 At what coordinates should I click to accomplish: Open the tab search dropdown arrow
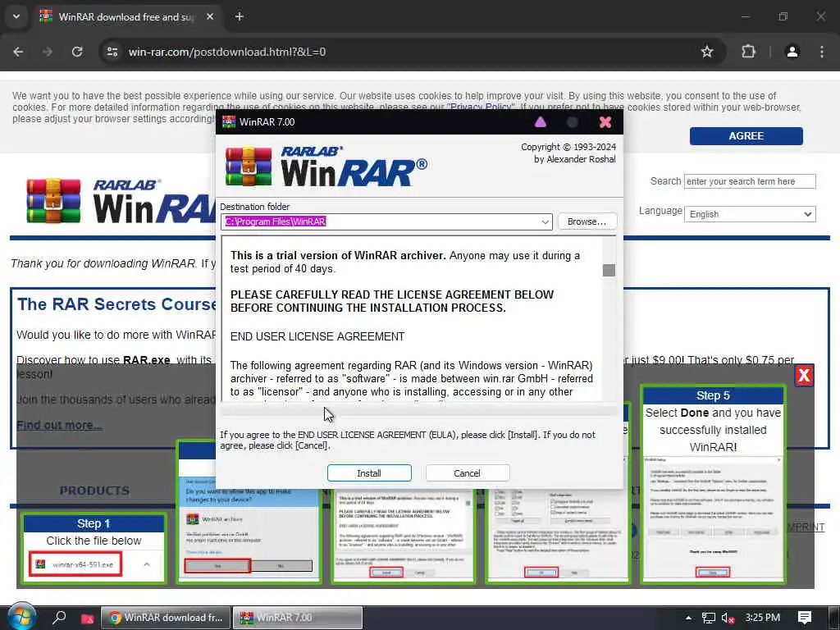[16, 16]
